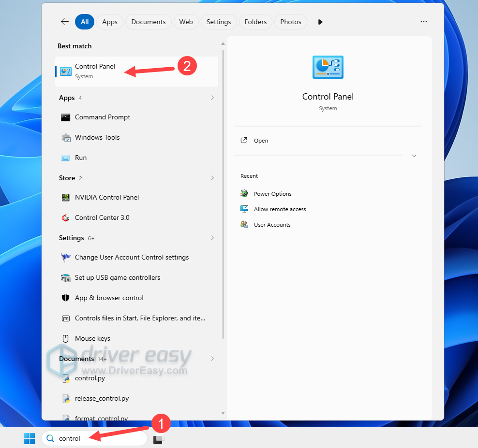Click the Control Center 3.0 icon
Image resolution: width=478 pixels, height=448 pixels.
[x=65, y=218]
